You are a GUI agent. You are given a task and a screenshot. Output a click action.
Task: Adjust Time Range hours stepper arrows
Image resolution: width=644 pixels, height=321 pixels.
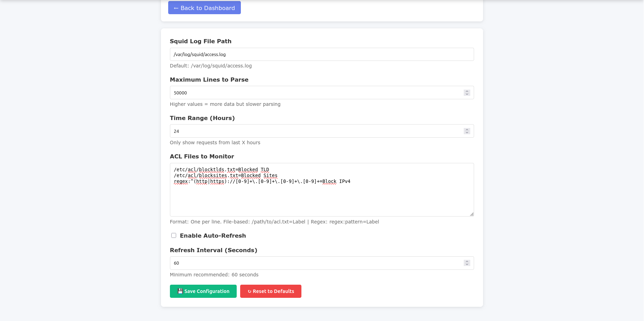point(467,131)
